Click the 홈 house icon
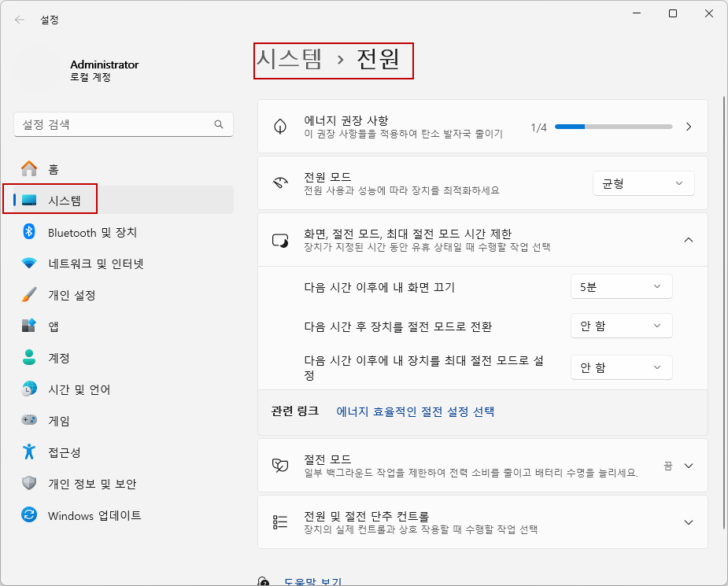 [29, 169]
